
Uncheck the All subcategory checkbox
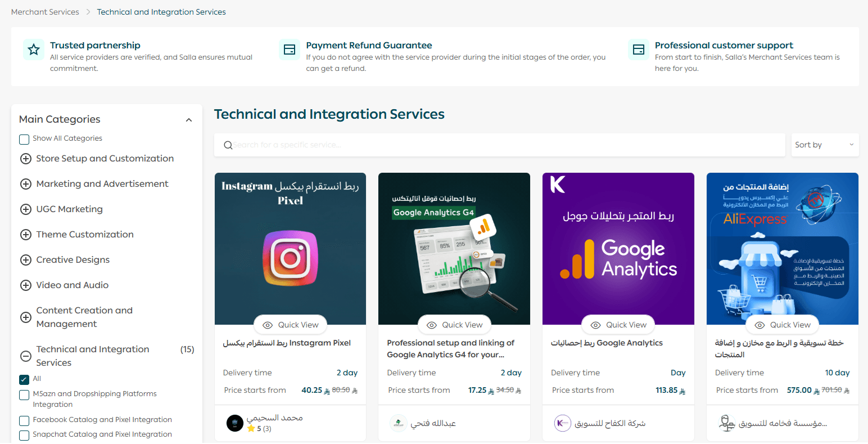coord(24,379)
